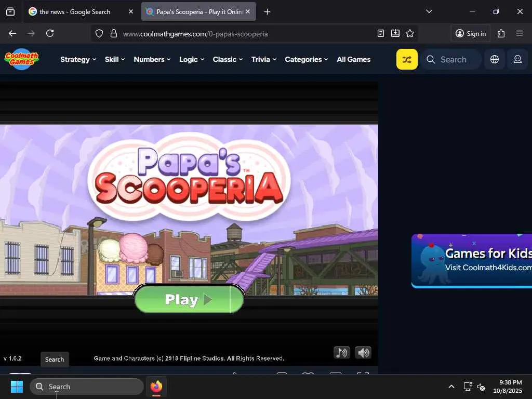
Task: Open the Coolmath user account icon
Action: [x=517, y=59]
